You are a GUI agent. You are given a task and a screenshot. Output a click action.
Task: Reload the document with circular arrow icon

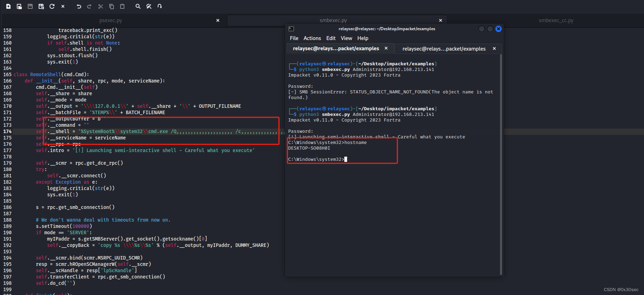[x=52, y=6]
